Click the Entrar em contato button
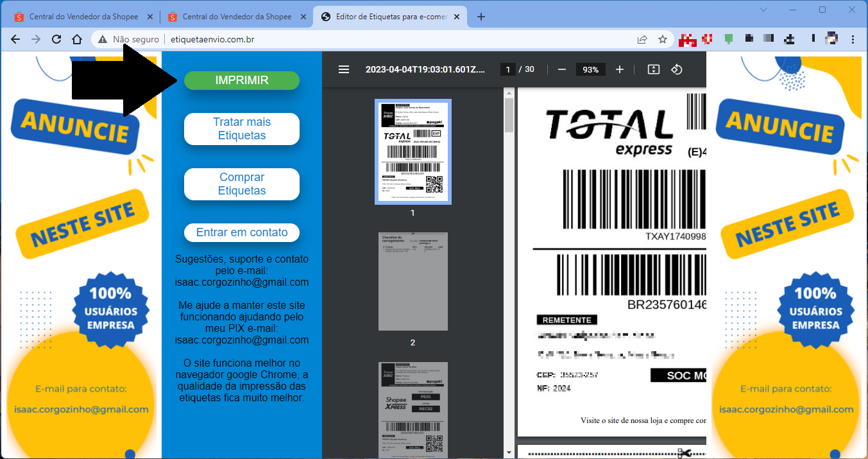The image size is (868, 459). (242, 232)
